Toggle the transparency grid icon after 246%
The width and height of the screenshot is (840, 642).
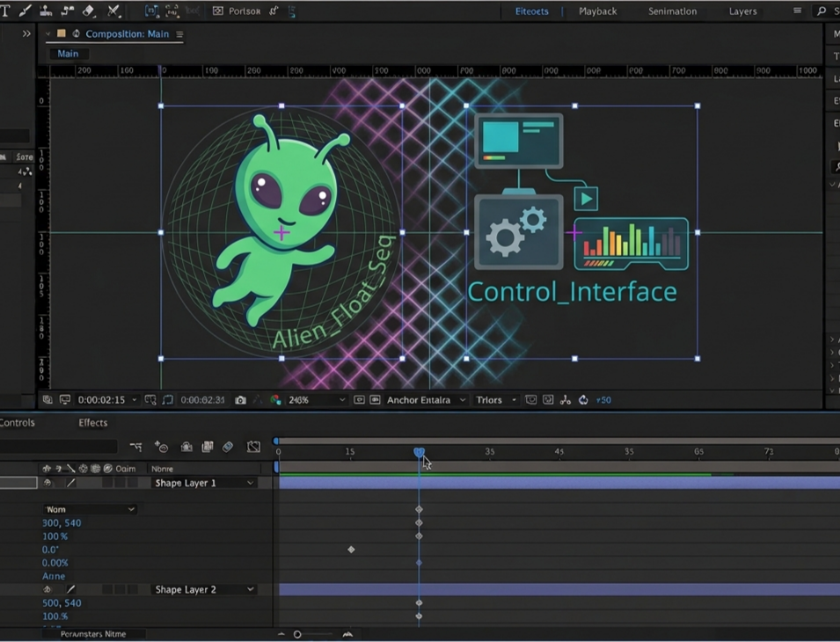(359, 400)
